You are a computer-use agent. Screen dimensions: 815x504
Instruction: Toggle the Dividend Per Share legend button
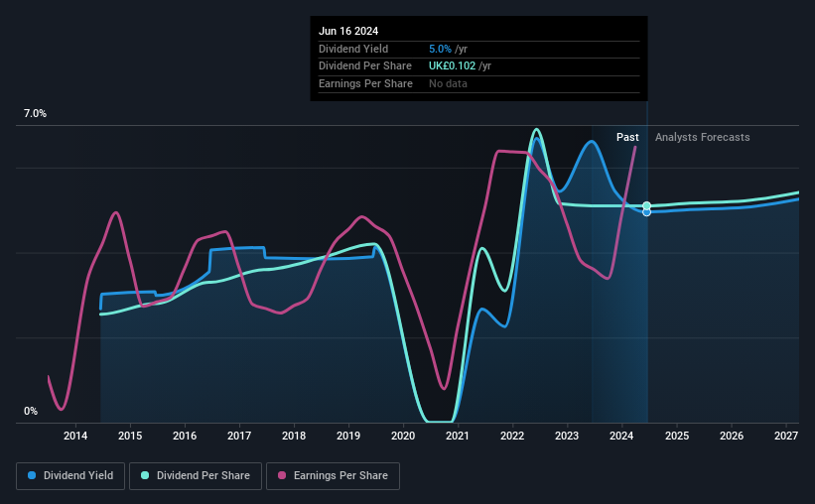click(x=196, y=476)
